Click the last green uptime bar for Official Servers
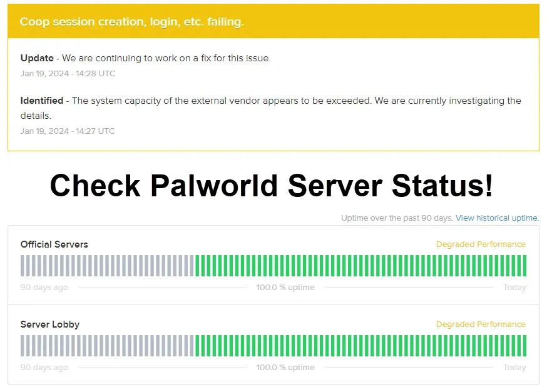Viewport: 547px width, 392px height. pyautogui.click(x=524, y=266)
